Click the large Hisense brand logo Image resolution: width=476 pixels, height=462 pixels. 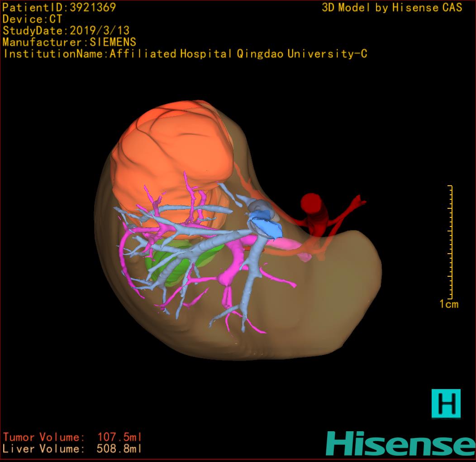pyautogui.click(x=400, y=443)
